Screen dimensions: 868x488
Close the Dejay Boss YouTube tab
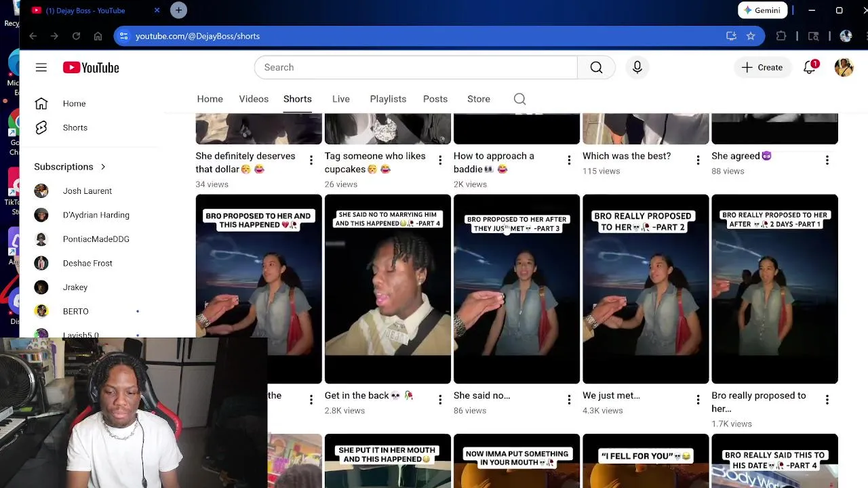[157, 10]
